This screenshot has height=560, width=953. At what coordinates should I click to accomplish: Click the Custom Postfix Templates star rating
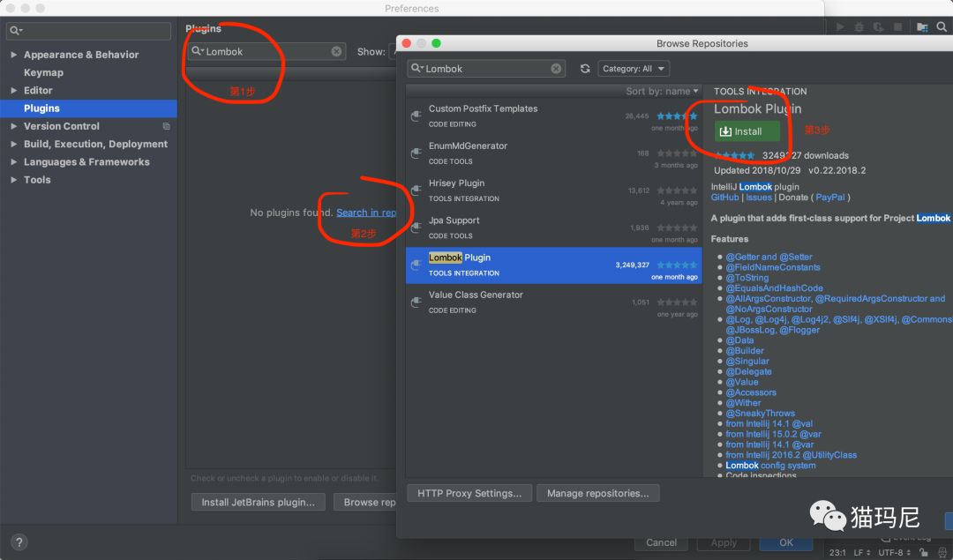coord(677,116)
